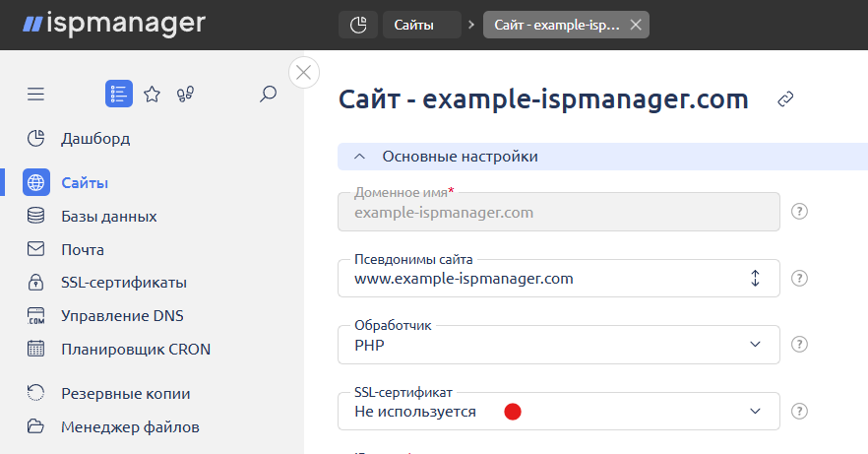Open the Обработчик dropdown showing PHP

click(x=559, y=345)
